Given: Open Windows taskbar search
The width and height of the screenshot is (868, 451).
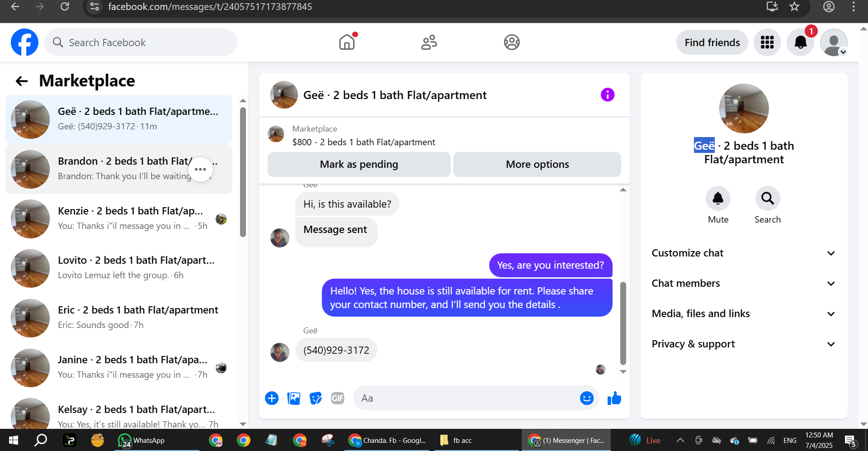Looking at the screenshot, I should coord(41,440).
